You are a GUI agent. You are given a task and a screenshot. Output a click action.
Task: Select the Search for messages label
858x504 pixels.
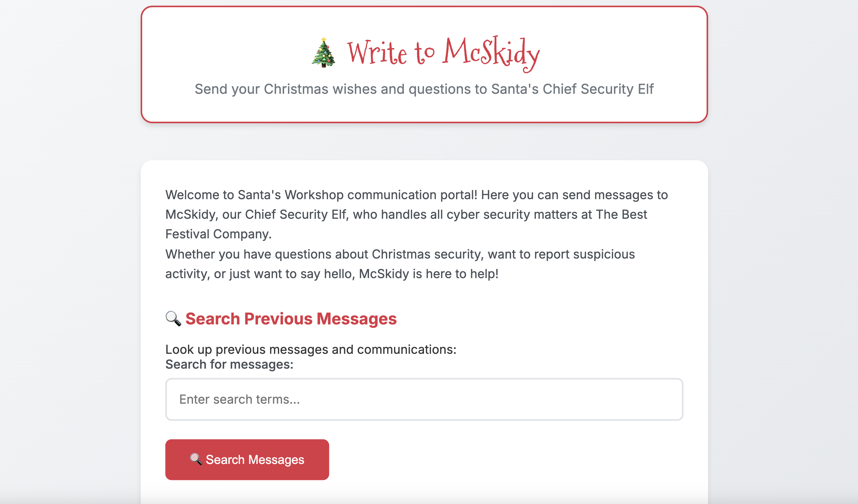tap(229, 364)
